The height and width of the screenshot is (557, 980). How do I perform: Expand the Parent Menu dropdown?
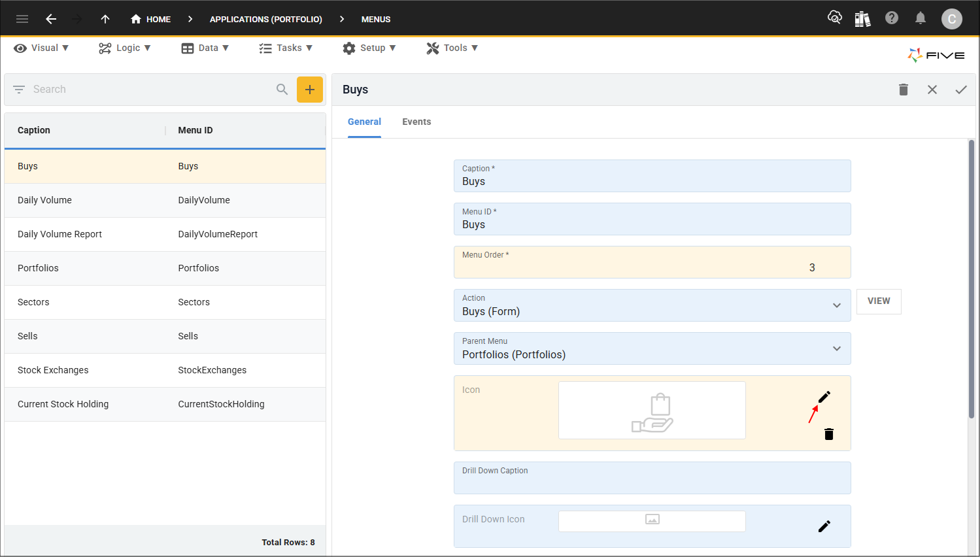coord(837,348)
